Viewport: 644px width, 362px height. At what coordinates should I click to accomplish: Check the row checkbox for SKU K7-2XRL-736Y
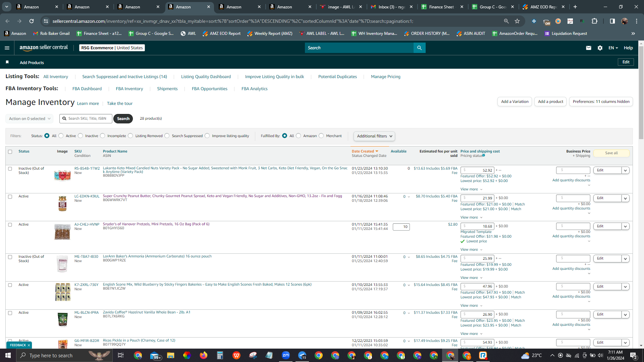(10, 285)
